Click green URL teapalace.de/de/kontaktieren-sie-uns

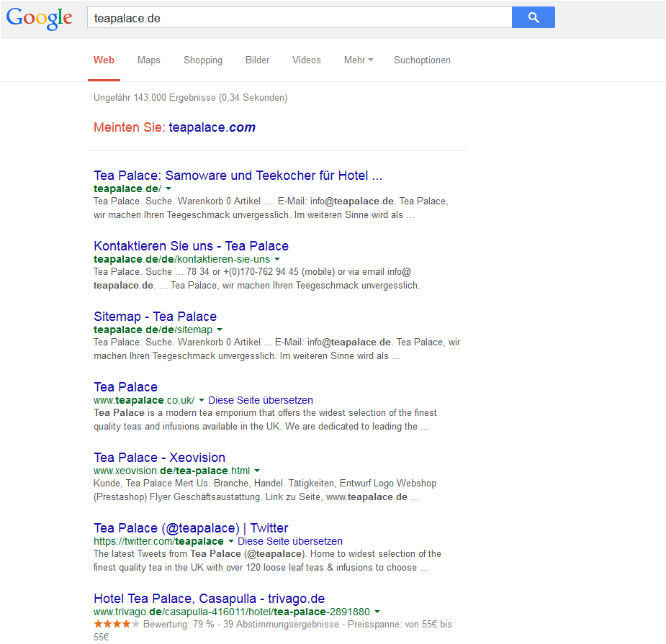tap(181, 259)
